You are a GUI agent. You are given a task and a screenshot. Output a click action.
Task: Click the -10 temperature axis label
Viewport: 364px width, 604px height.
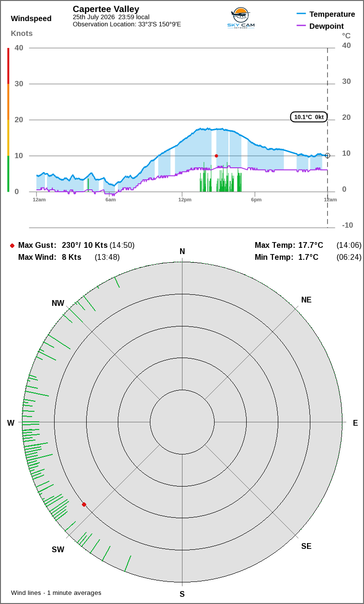pos(348,225)
